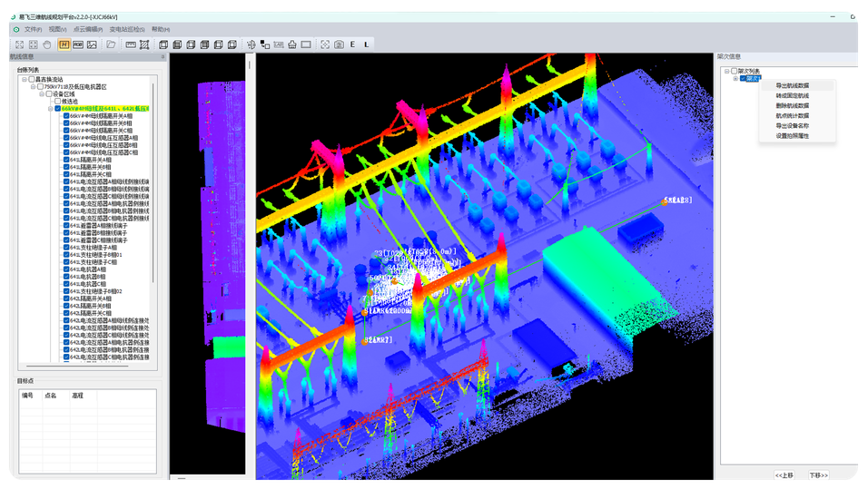Click the 下移 move down button
This screenshot has height=489, width=868.
(x=818, y=474)
